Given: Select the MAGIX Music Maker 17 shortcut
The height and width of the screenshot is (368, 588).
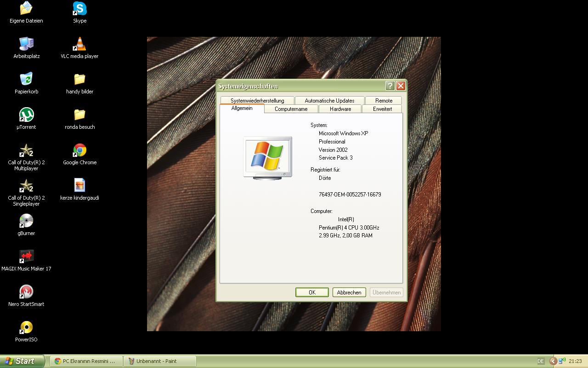Looking at the screenshot, I should [x=26, y=260].
